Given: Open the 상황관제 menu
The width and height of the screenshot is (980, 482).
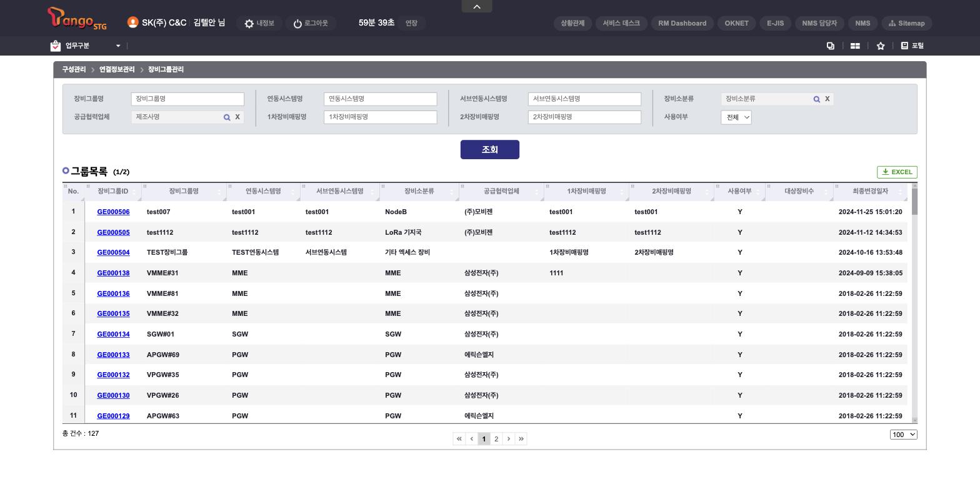Looking at the screenshot, I should click(x=572, y=23).
